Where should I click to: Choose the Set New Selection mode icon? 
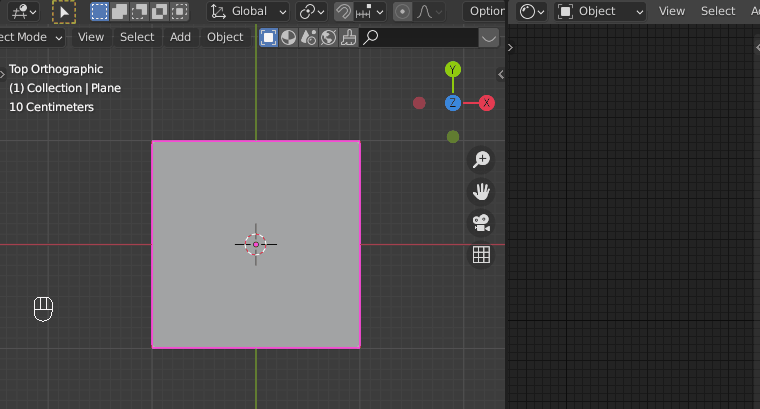pyautogui.click(x=99, y=12)
